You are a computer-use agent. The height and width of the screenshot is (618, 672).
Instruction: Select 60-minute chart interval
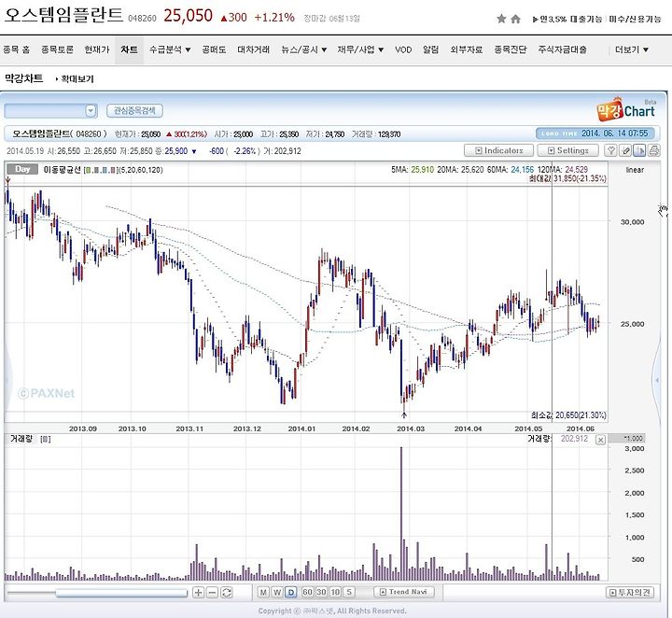click(x=307, y=592)
